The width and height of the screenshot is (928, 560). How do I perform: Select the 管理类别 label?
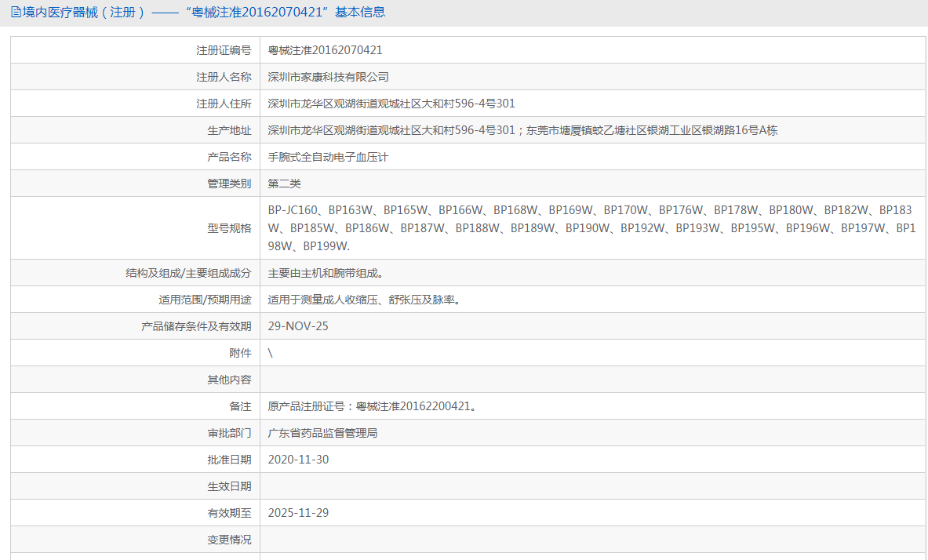[x=229, y=184]
